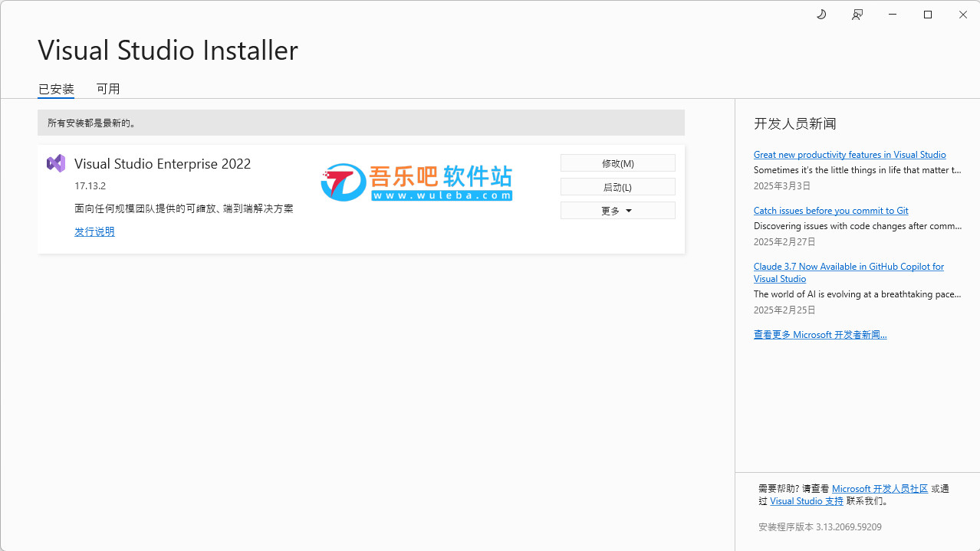Open 'Catch issues before you commit to Git'
This screenshot has width=980, height=551.
[830, 211]
